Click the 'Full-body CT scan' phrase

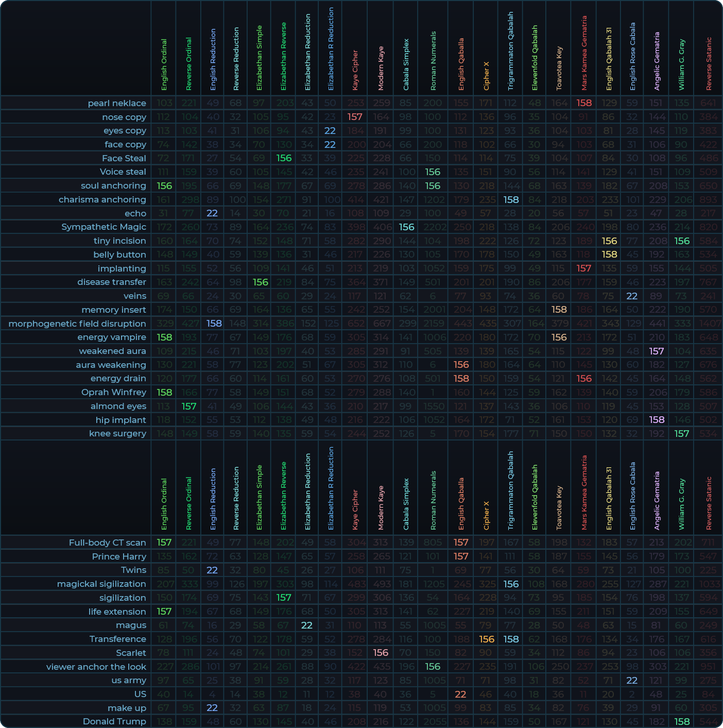pos(108,543)
